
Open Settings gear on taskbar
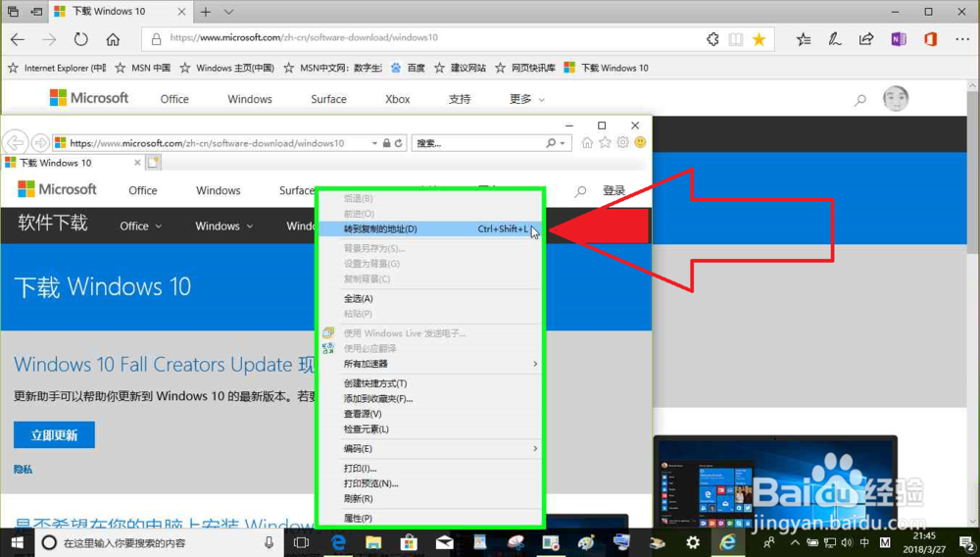tap(693, 542)
